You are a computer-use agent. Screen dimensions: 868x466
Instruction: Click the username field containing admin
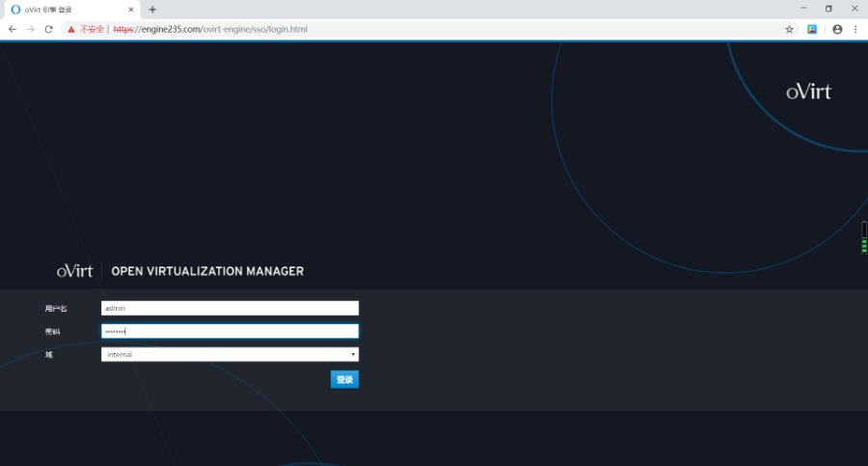point(230,308)
